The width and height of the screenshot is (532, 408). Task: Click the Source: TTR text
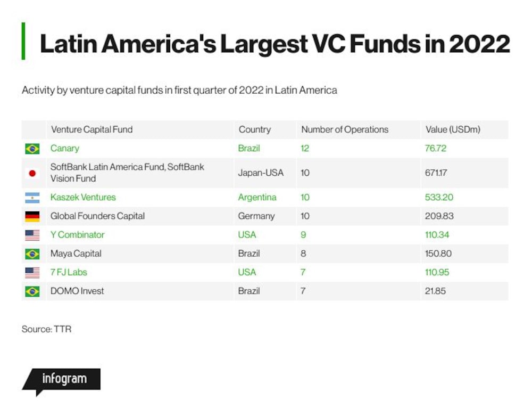pos(46,329)
